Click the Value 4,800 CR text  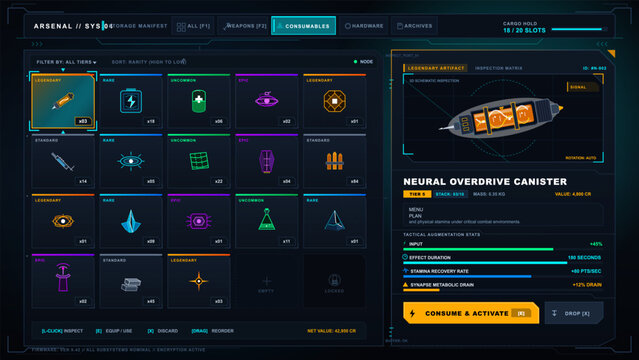click(x=573, y=194)
